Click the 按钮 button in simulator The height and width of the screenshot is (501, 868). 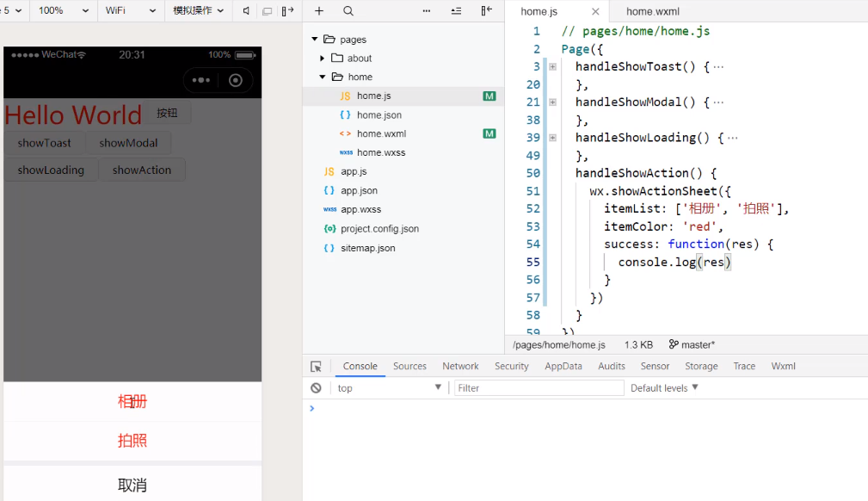(167, 113)
